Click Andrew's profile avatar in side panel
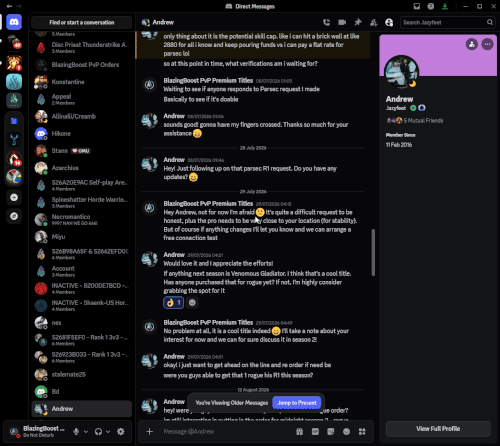500x446 pixels. coord(401,72)
